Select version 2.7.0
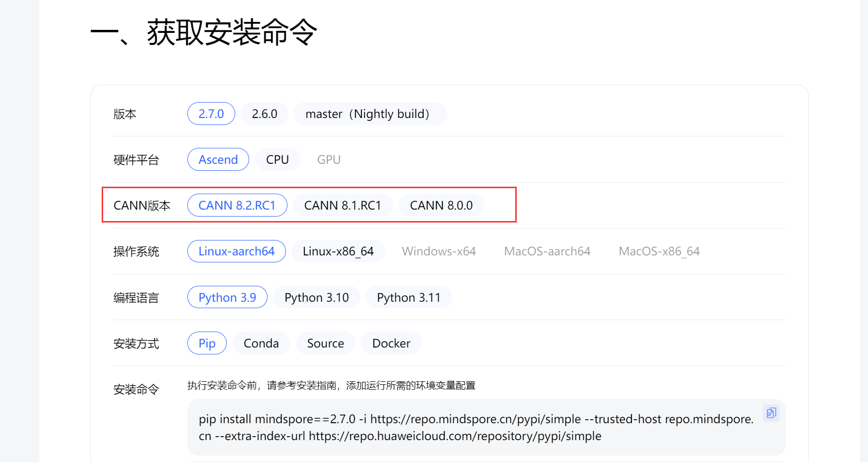868x462 pixels. point(211,114)
